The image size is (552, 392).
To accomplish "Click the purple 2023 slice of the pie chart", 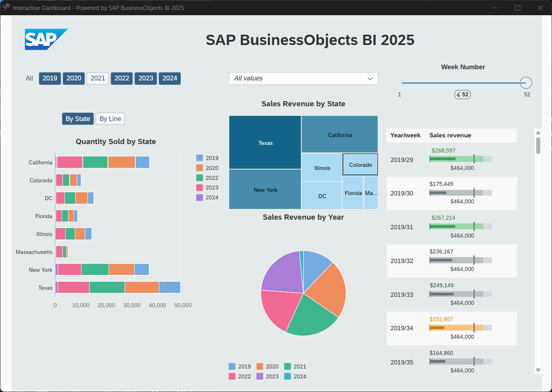I will point(282,273).
